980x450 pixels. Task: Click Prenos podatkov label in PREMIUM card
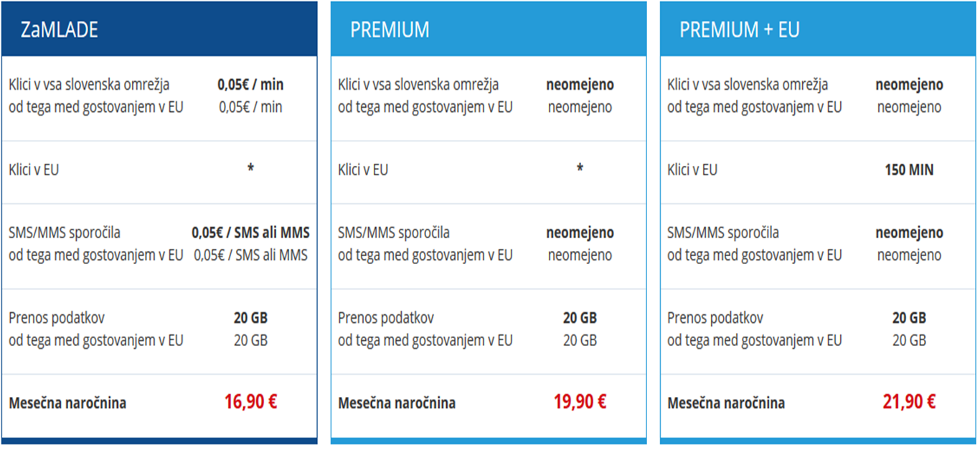point(386,318)
